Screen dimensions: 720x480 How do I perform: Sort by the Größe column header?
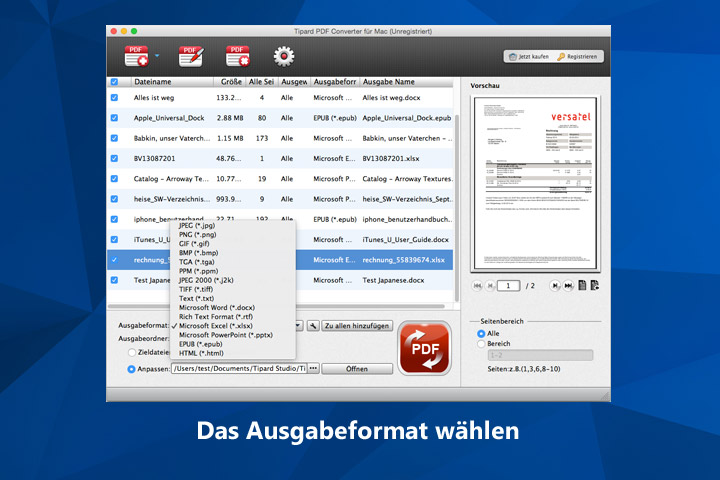231,82
